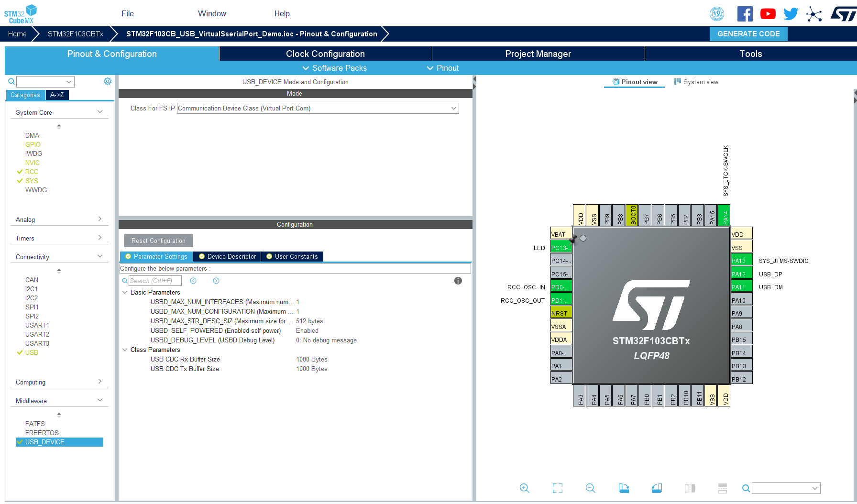Toggle the A->Z peripheral listing
857x504 pixels.
(x=57, y=95)
